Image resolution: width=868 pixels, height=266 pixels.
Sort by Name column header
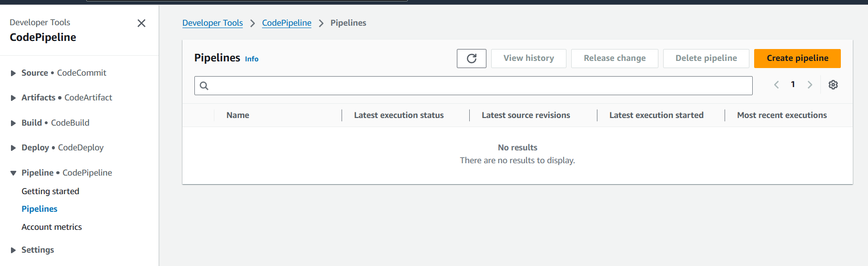[x=238, y=115]
